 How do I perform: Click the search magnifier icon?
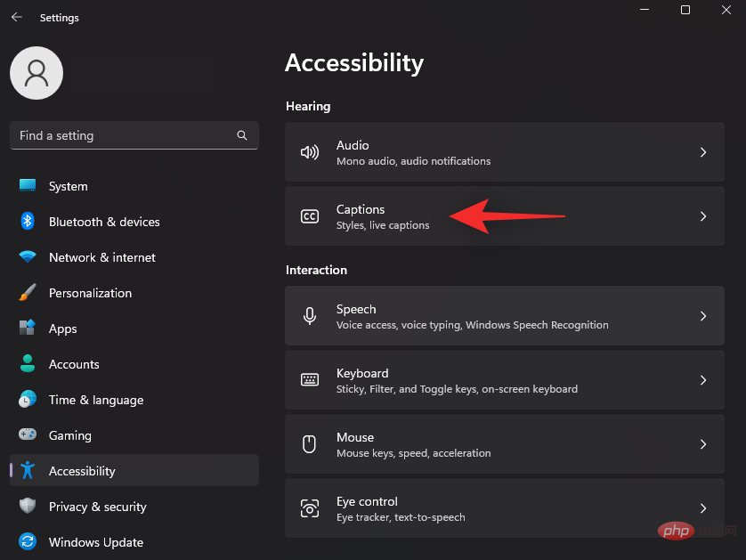point(241,135)
